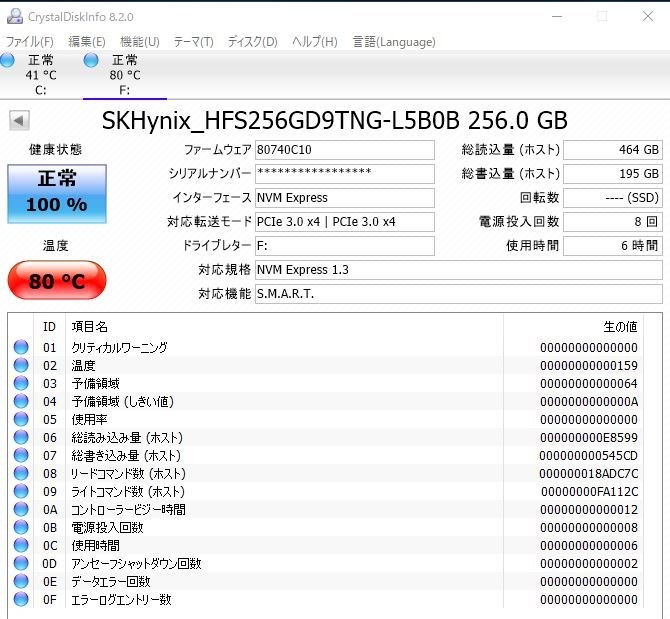The height and width of the screenshot is (619, 670).
Task: Select the コントローラービジー時間 attribute name
Action: [x=128, y=510]
